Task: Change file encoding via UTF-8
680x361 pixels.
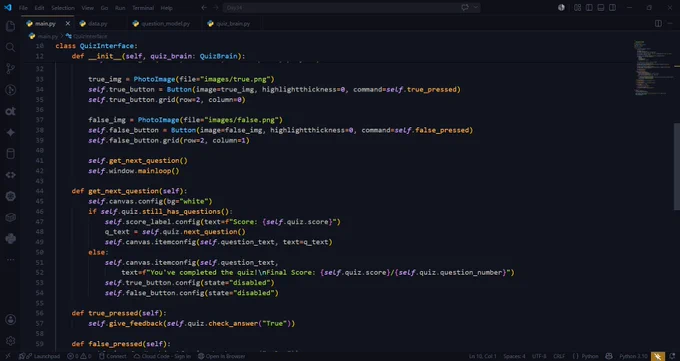Action: point(539,356)
